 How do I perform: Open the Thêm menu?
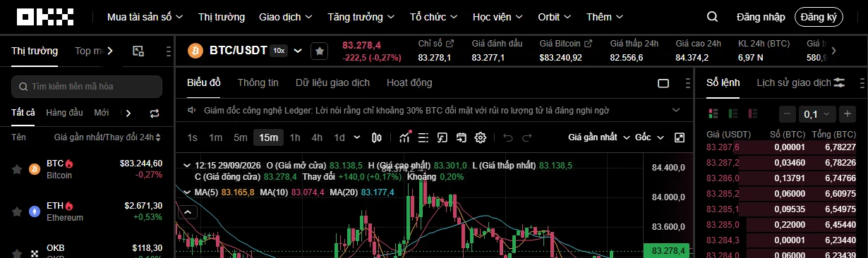tap(605, 17)
